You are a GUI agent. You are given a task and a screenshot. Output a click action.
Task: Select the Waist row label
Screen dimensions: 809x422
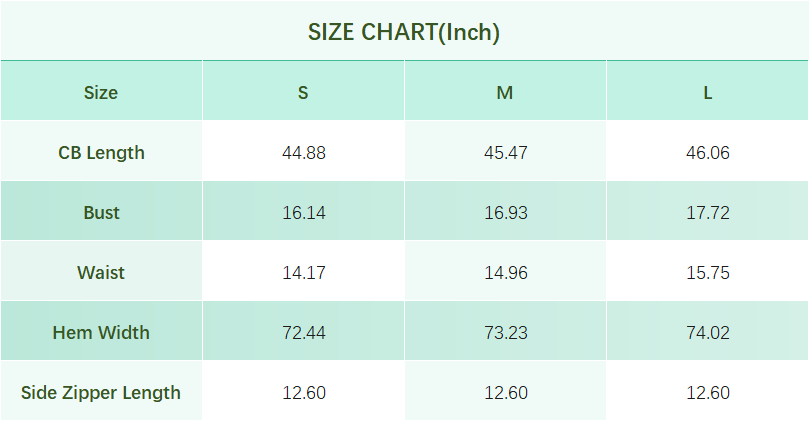(x=101, y=272)
